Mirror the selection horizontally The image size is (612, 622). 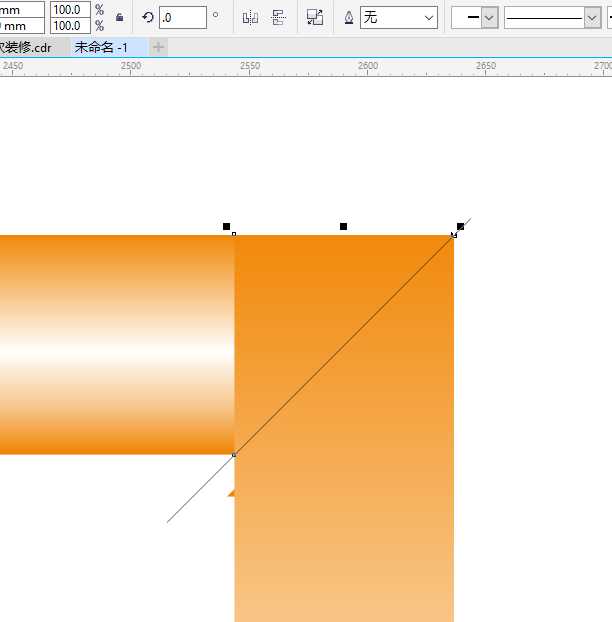(250, 17)
